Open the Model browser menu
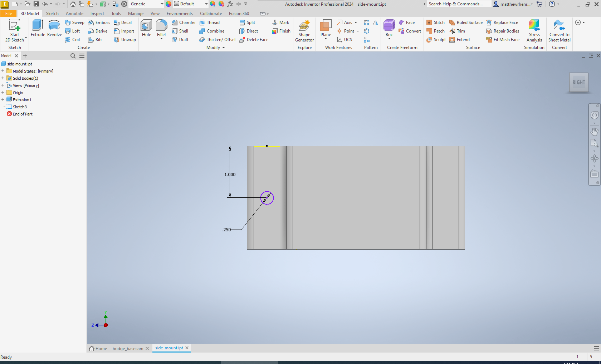Screen dimensions: 601x364 pos(82,56)
